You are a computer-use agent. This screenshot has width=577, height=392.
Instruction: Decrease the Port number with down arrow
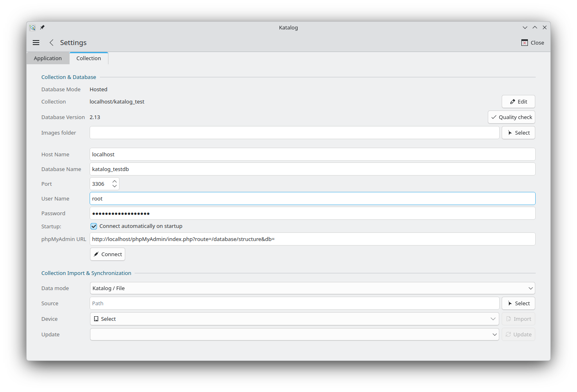(115, 187)
